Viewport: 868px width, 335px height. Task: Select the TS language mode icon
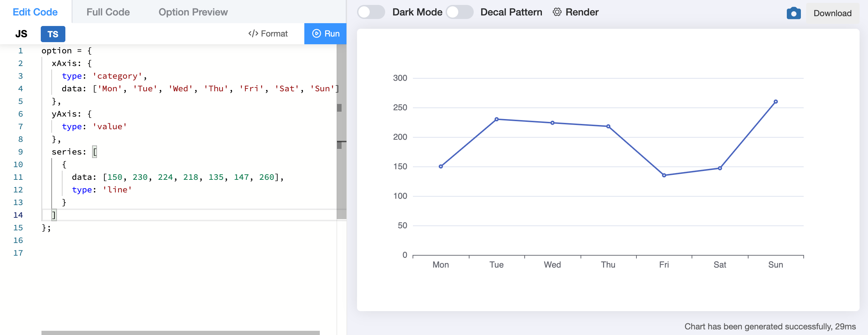53,34
